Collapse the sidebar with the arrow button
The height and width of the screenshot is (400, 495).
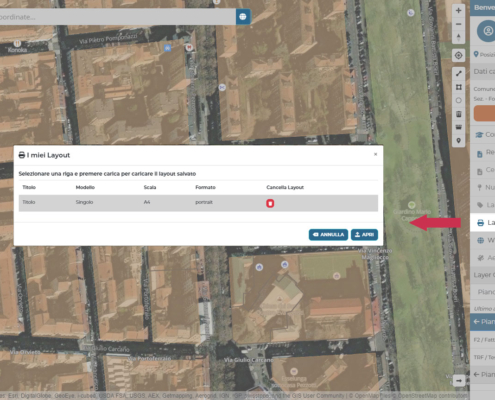[x=459, y=380]
